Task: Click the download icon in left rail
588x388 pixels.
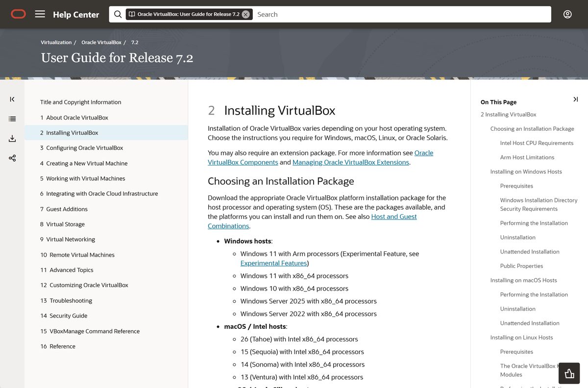Action: click(x=12, y=139)
